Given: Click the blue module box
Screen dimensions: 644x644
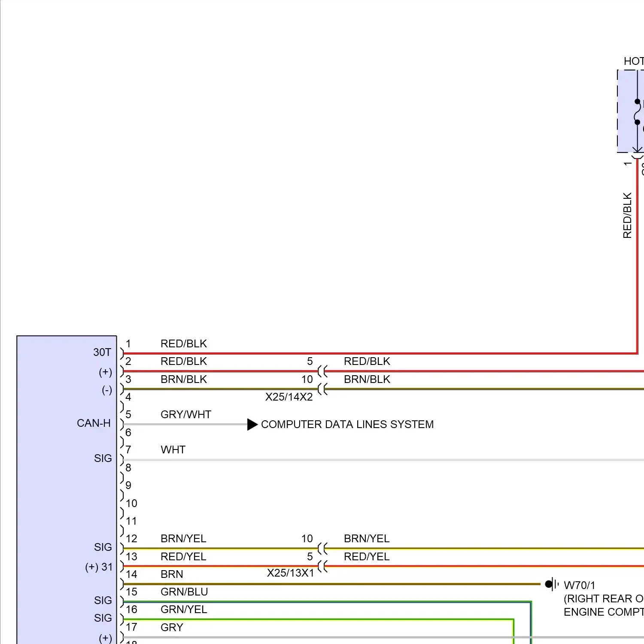Looking at the screenshot, I should [67, 490].
